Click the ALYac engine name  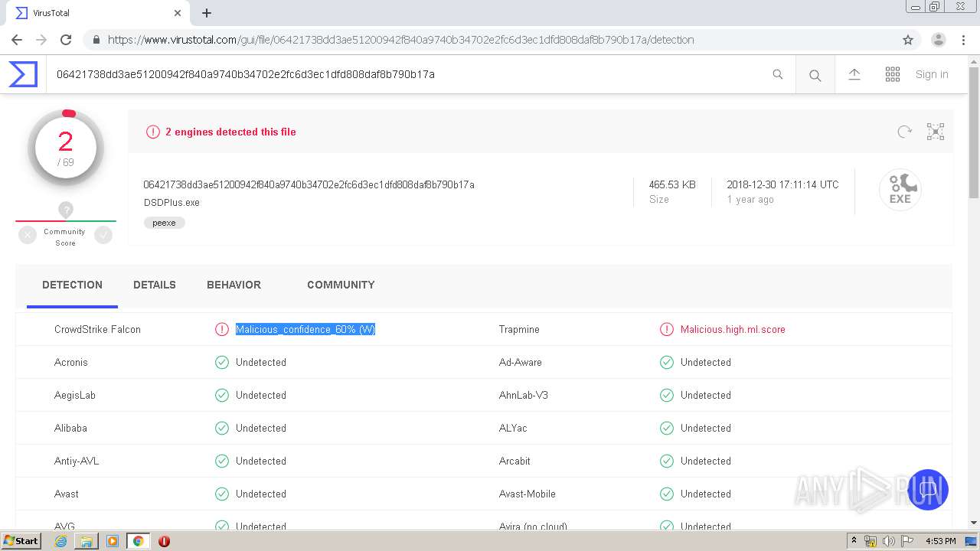point(513,428)
